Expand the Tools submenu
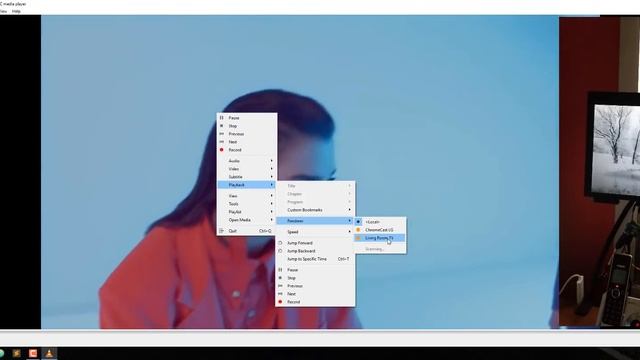Image resolution: width=640 pixels, height=360 pixels. 247,204
